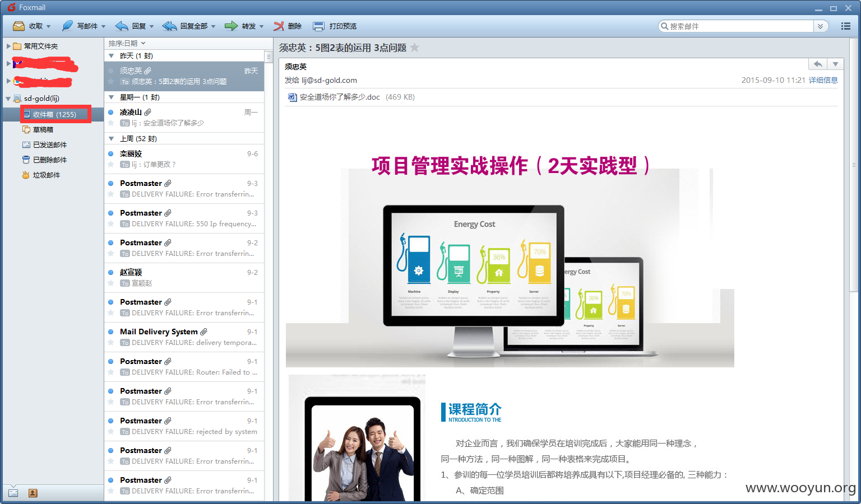Open the Mail Delivery System email
The image size is (861, 504).
point(184,337)
